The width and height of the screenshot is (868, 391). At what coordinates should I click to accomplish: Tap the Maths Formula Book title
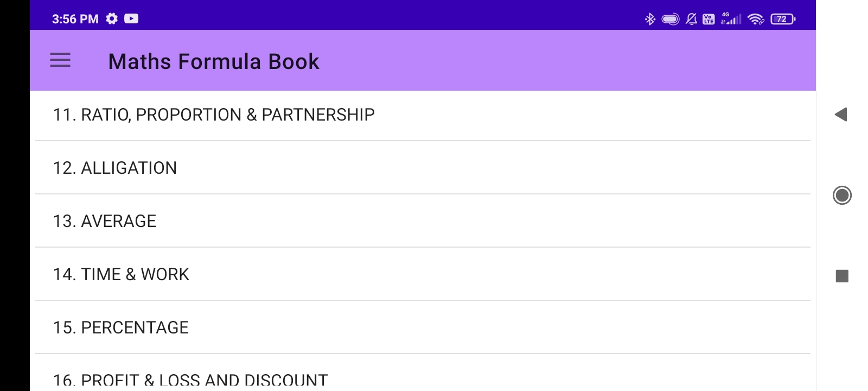(214, 61)
